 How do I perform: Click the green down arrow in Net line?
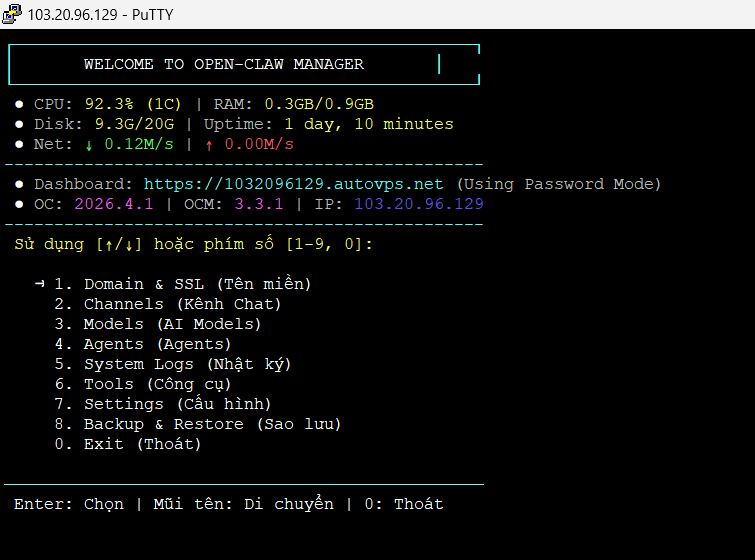click(x=89, y=145)
